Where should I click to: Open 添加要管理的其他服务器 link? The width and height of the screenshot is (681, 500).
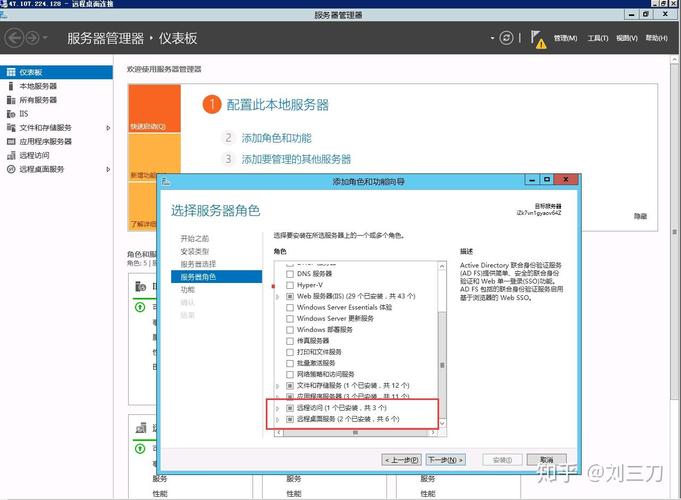(x=296, y=159)
